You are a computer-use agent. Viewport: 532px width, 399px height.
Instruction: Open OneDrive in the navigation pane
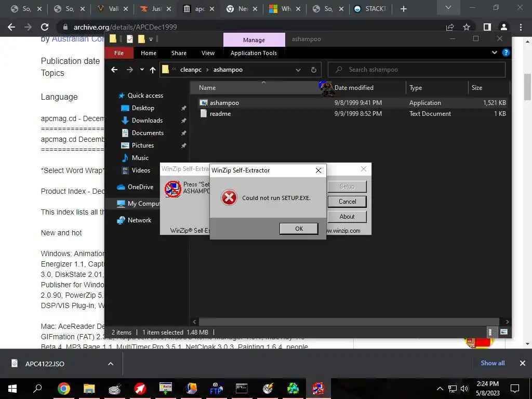[140, 187]
